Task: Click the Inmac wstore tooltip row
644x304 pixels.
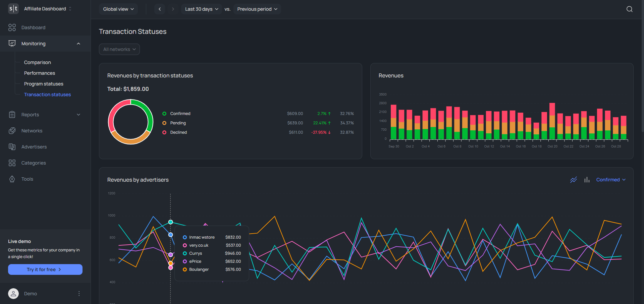Action: pos(212,237)
